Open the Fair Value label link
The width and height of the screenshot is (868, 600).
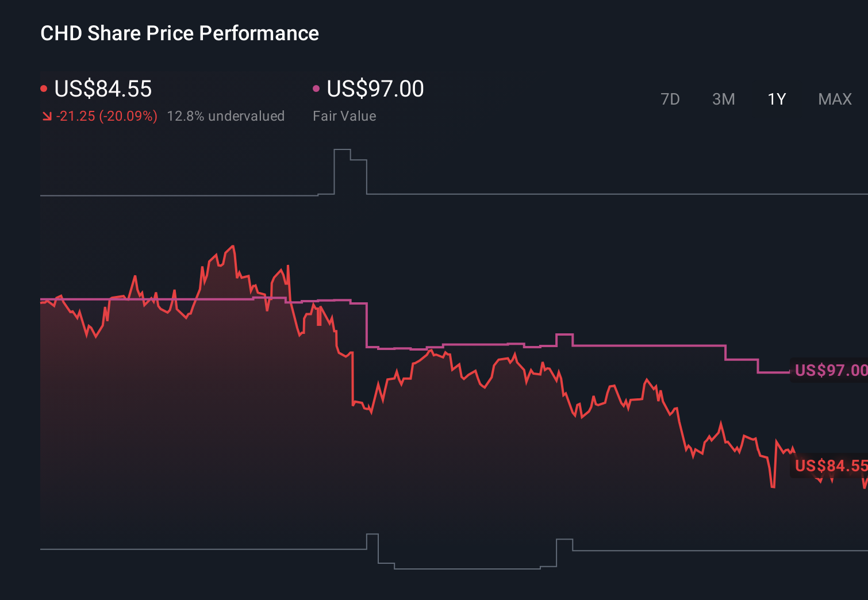[x=344, y=116]
